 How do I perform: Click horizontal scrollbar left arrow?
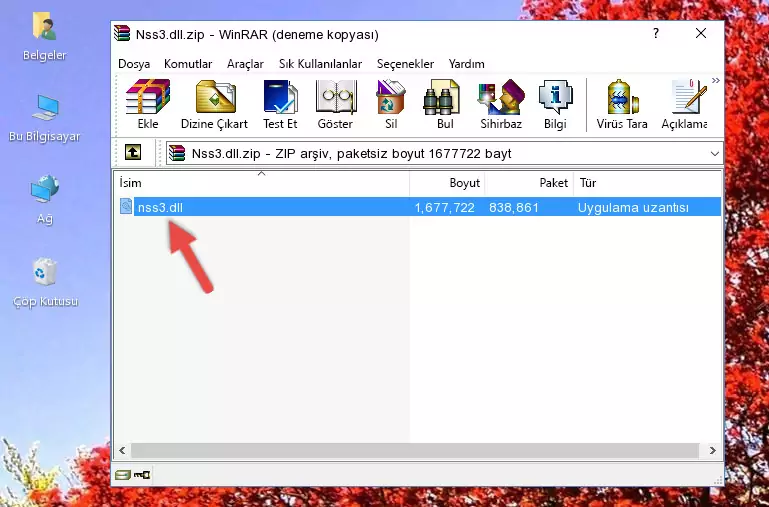point(123,450)
